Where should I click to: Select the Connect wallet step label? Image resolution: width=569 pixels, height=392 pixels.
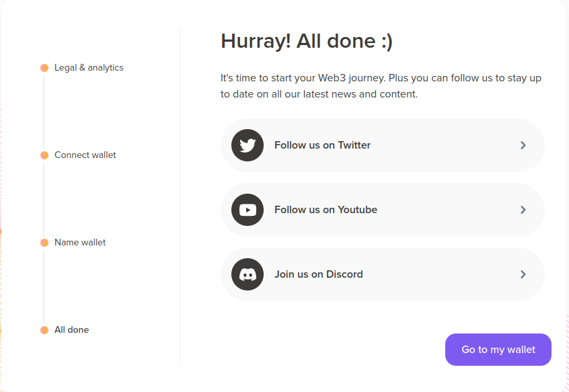(x=85, y=155)
